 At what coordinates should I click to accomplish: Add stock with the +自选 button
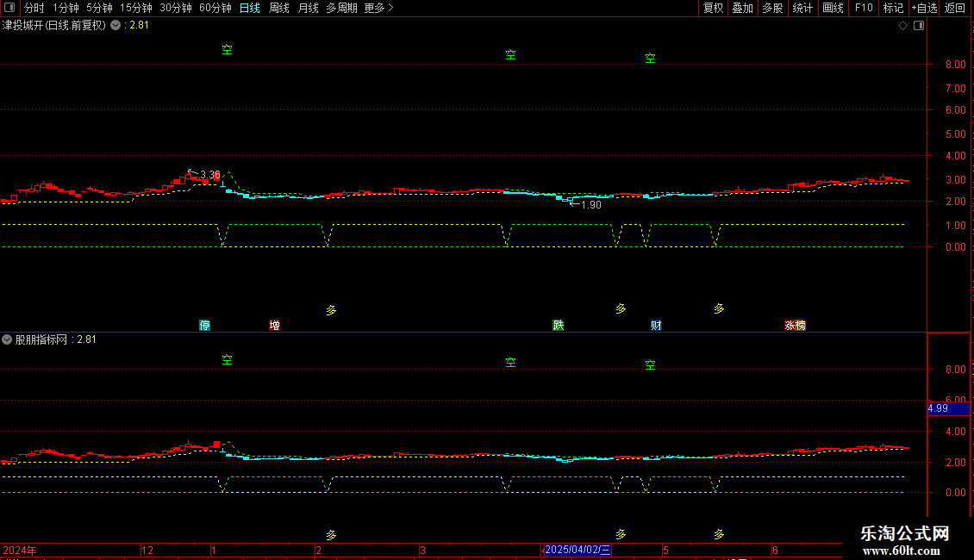pyautogui.click(x=924, y=8)
